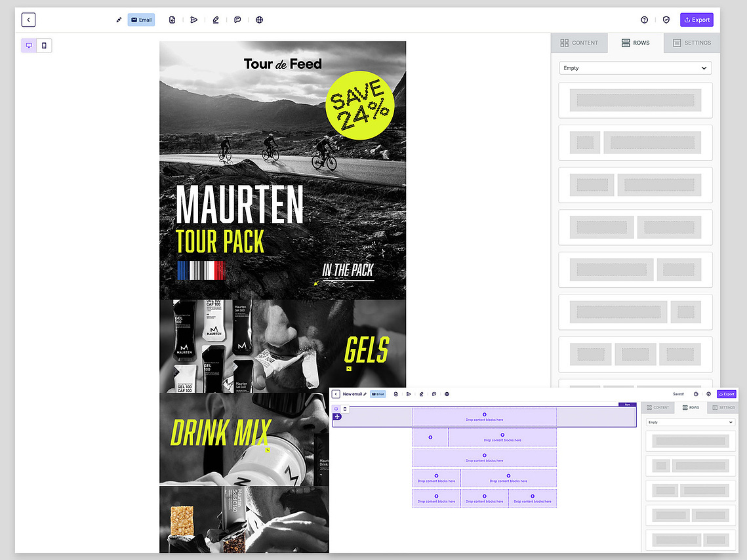The height and width of the screenshot is (560, 747).
Task: Choose the three equal columns layout in main sidebar
Action: (x=636, y=355)
